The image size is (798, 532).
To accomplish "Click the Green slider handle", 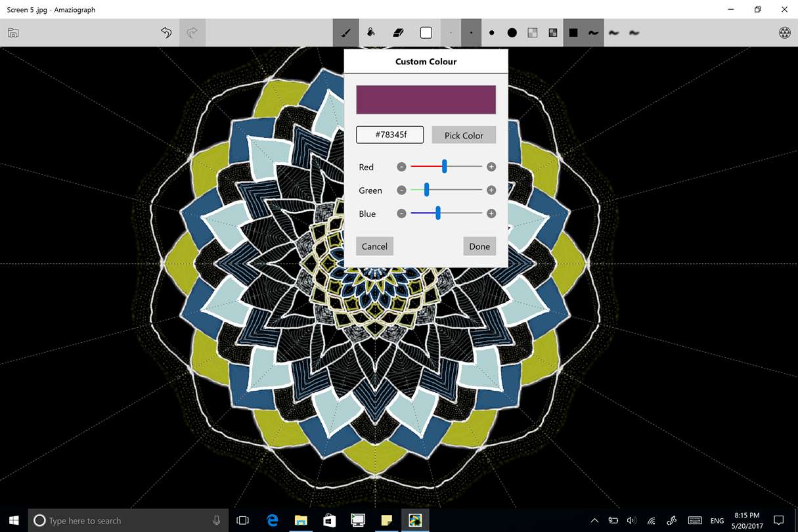I will (x=426, y=190).
